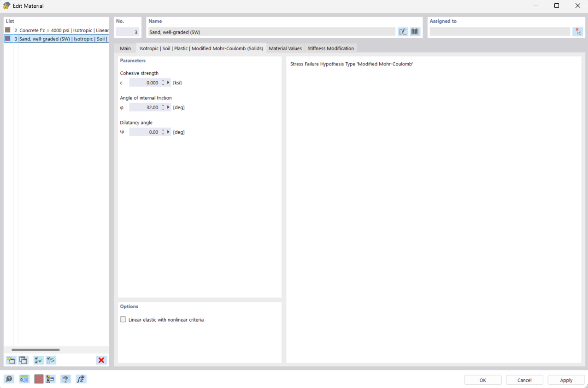Increase the angle of internal friction

(x=163, y=106)
